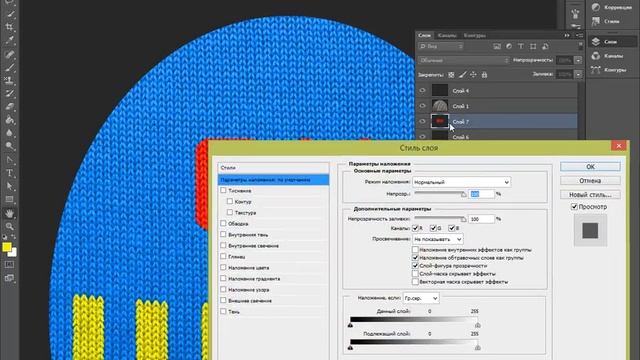The height and width of the screenshot is (360, 640).
Task: Enable the Тиснение effect checkbox
Action: pos(223,190)
